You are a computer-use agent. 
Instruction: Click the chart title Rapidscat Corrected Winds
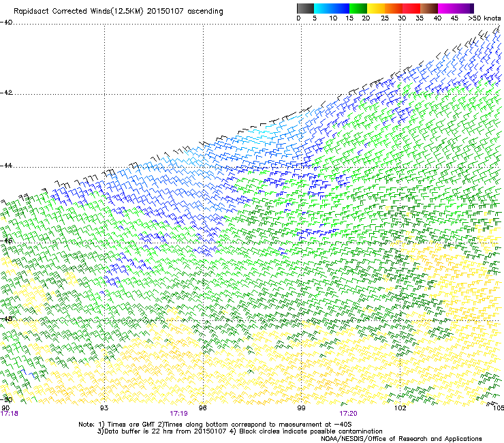pos(119,12)
